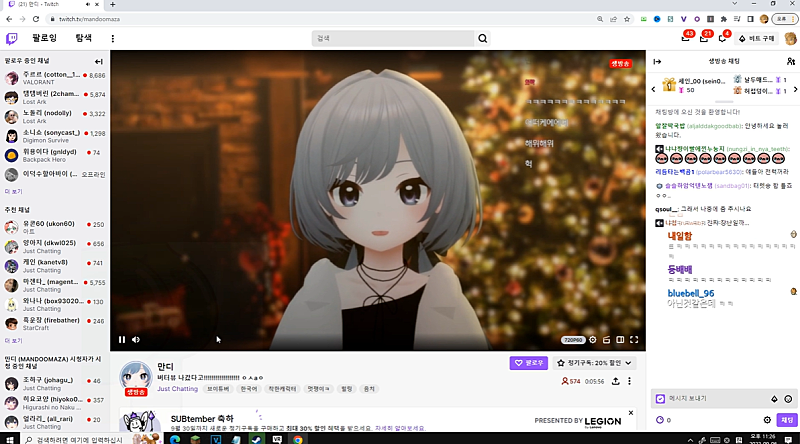Open the notifications inbox with 21 badge
This screenshot has height=444, width=800.
pos(704,38)
